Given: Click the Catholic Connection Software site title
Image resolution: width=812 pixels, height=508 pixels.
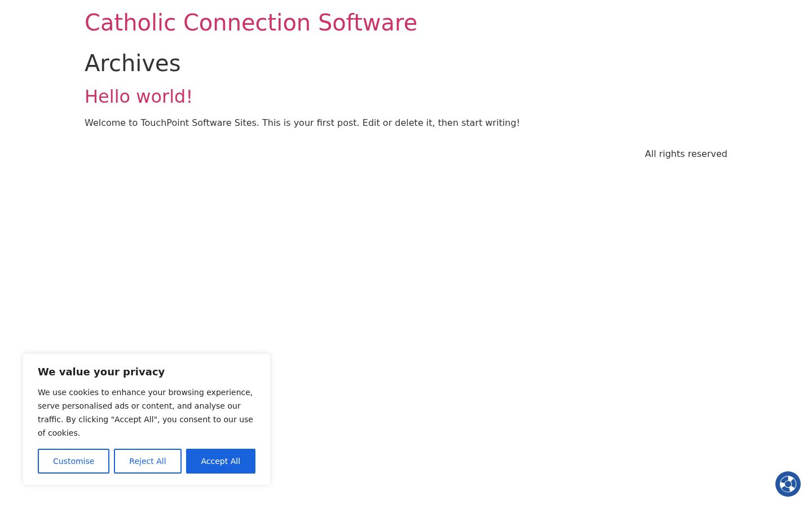Looking at the screenshot, I should coord(251,23).
